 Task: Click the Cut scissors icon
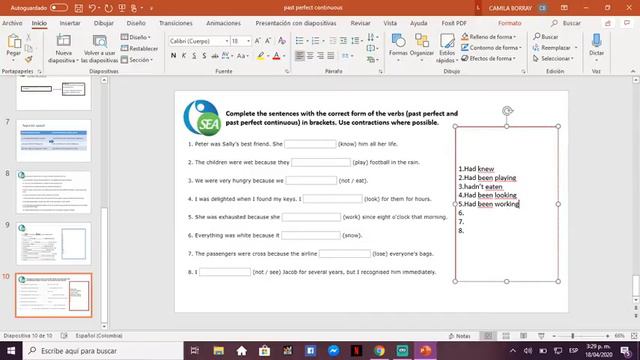tap(29, 38)
